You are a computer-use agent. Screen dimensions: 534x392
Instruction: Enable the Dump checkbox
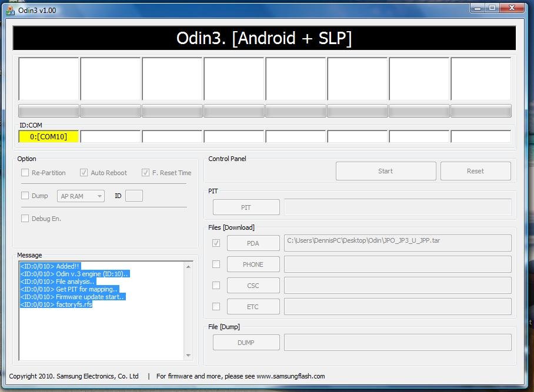(25, 195)
